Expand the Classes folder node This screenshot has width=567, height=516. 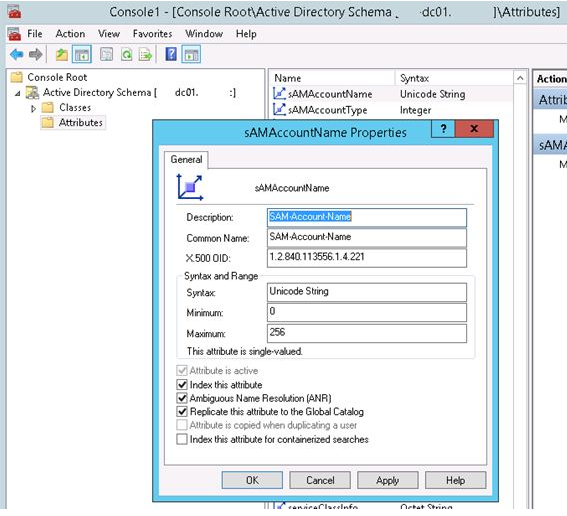coord(33,108)
